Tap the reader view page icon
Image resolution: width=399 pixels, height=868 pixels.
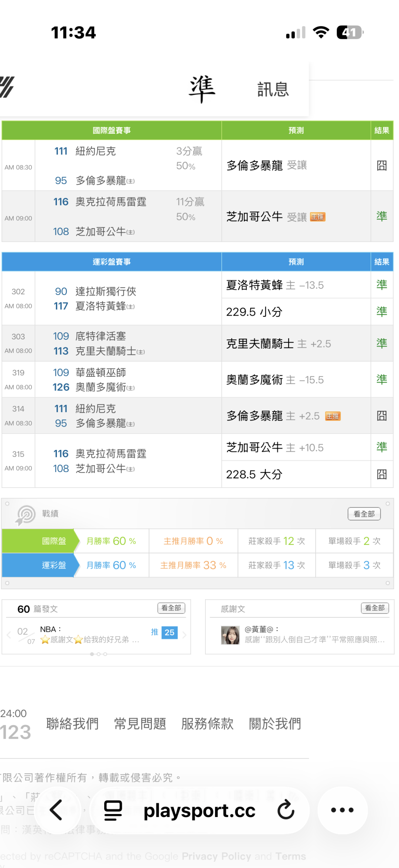(113, 810)
